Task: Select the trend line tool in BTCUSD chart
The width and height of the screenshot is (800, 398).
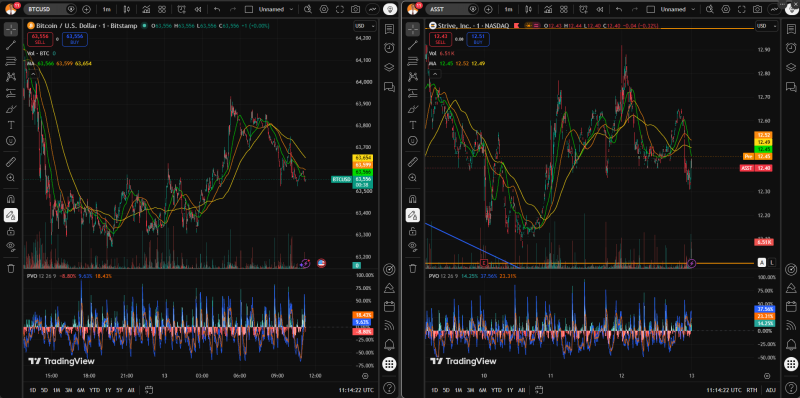Action: pos(11,45)
